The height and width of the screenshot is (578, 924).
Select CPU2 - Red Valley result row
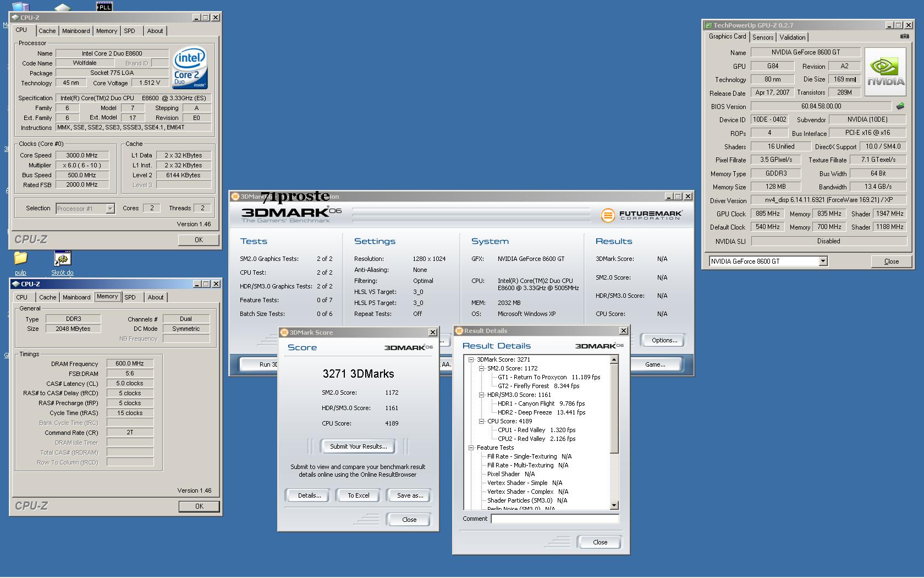coord(536,439)
